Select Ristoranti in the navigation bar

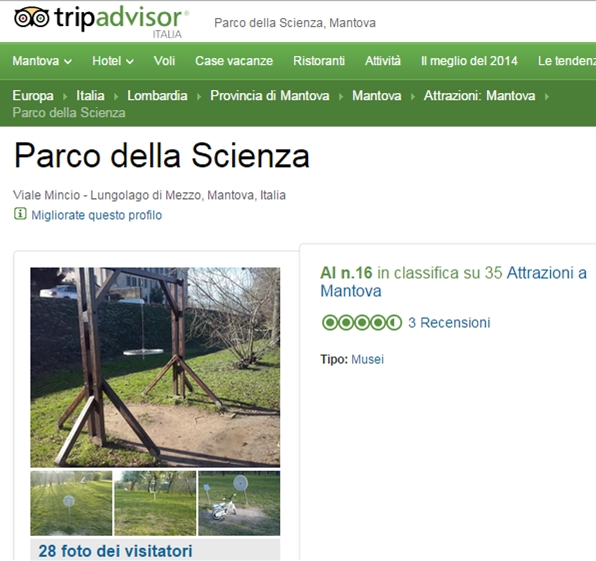(319, 61)
